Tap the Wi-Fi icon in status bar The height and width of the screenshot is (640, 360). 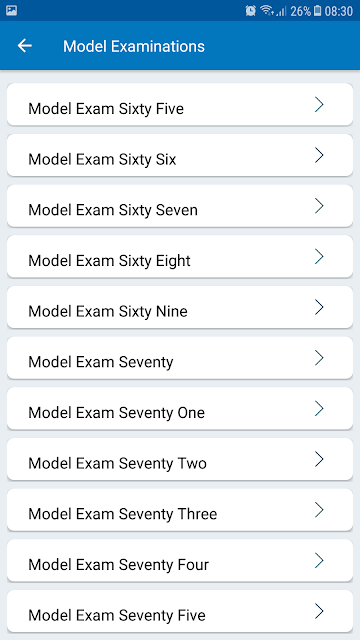click(x=267, y=11)
